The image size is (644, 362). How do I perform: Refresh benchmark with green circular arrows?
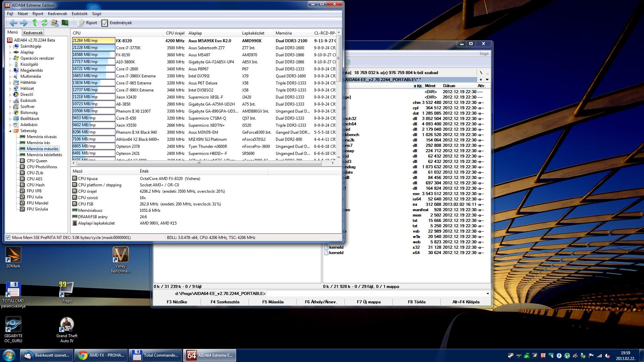pyautogui.click(x=44, y=23)
